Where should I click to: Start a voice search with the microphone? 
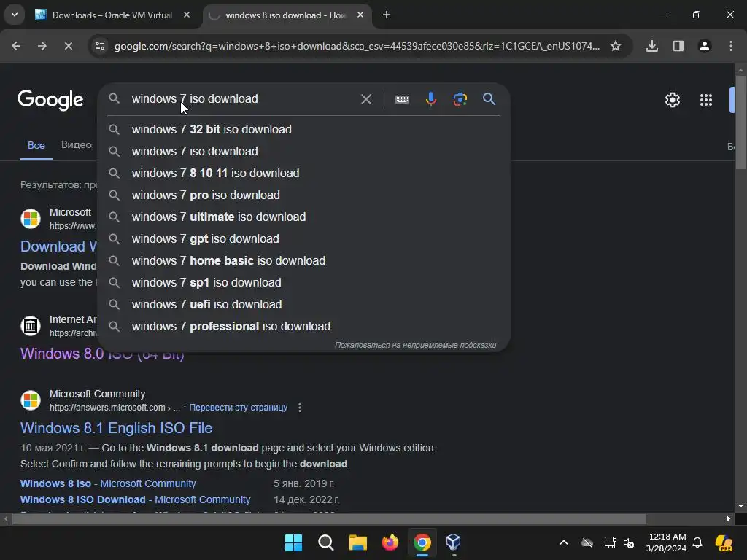point(430,99)
